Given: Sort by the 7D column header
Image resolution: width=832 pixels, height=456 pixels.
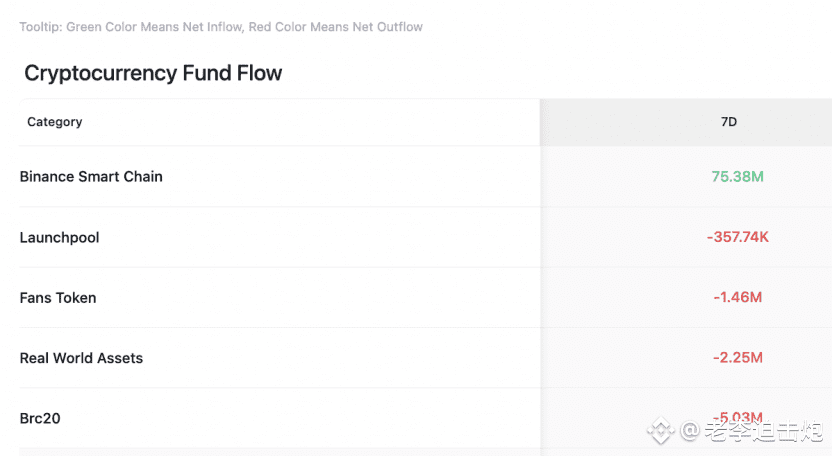Looking at the screenshot, I should click(729, 122).
